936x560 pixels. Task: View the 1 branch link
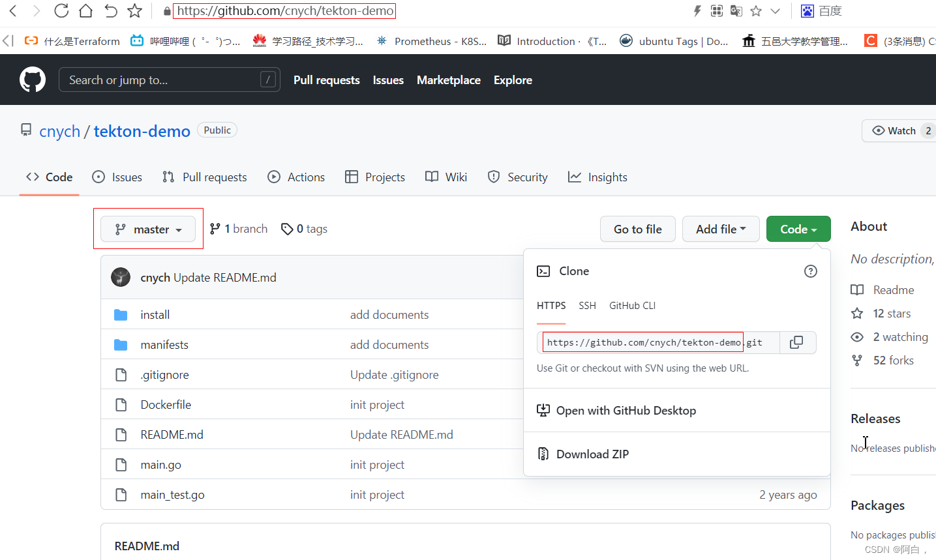point(239,229)
